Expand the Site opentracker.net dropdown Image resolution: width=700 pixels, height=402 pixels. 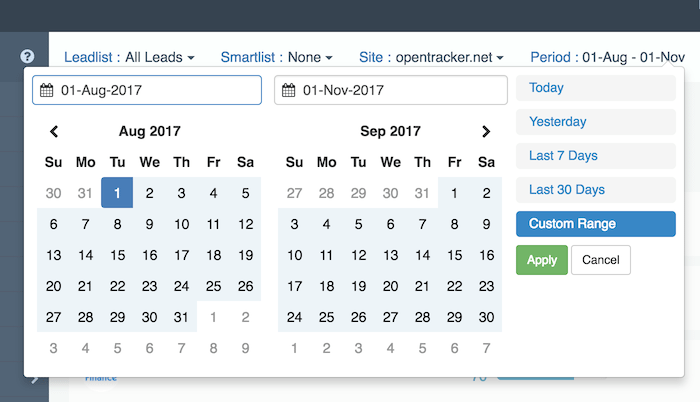(x=431, y=57)
